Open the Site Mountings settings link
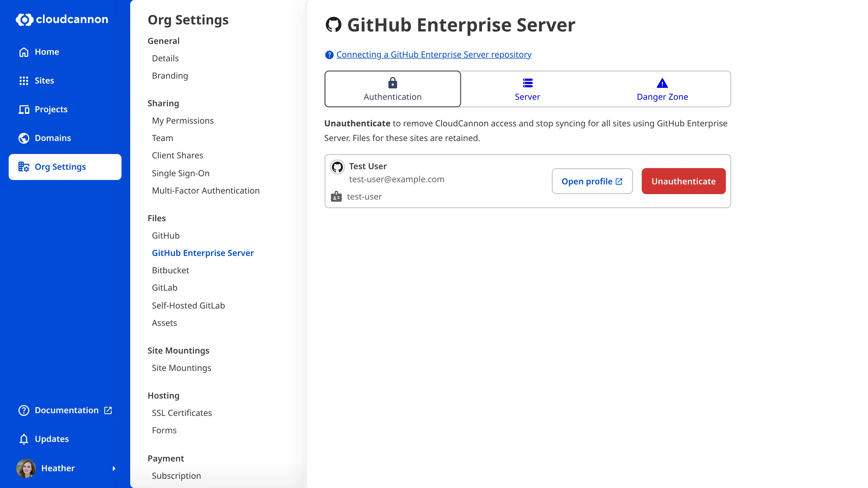This screenshot has width=868, height=488. pos(181,368)
